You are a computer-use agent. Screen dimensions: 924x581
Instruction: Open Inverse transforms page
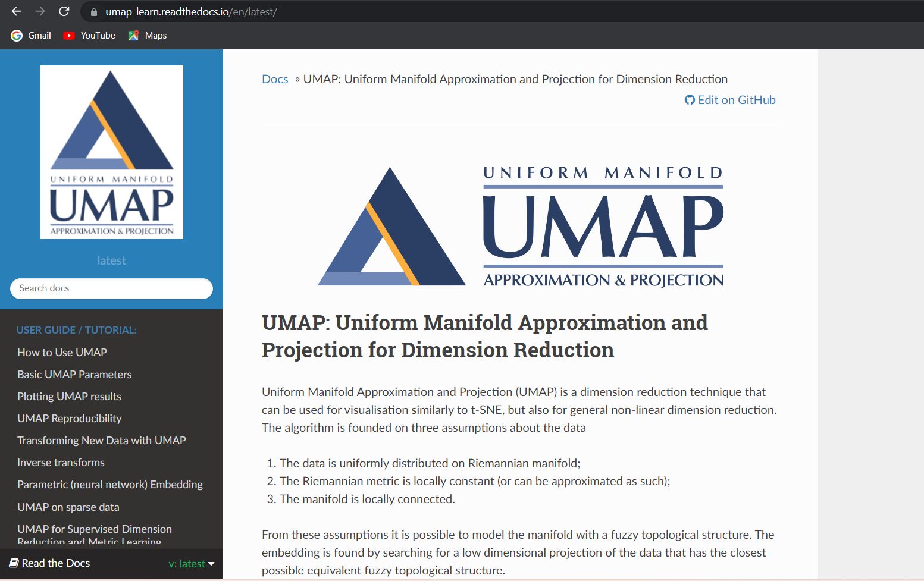coord(61,463)
